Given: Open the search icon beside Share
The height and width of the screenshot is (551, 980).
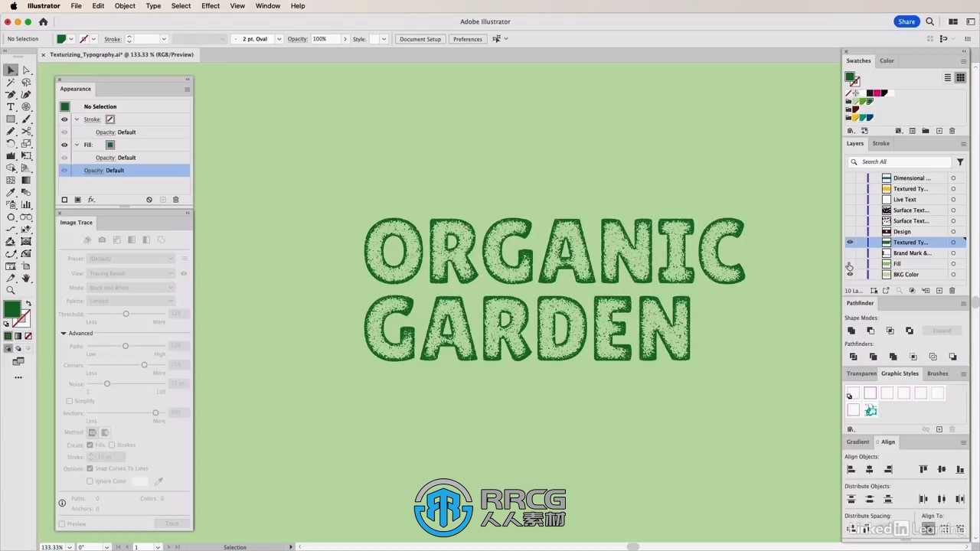Looking at the screenshot, I should [930, 22].
